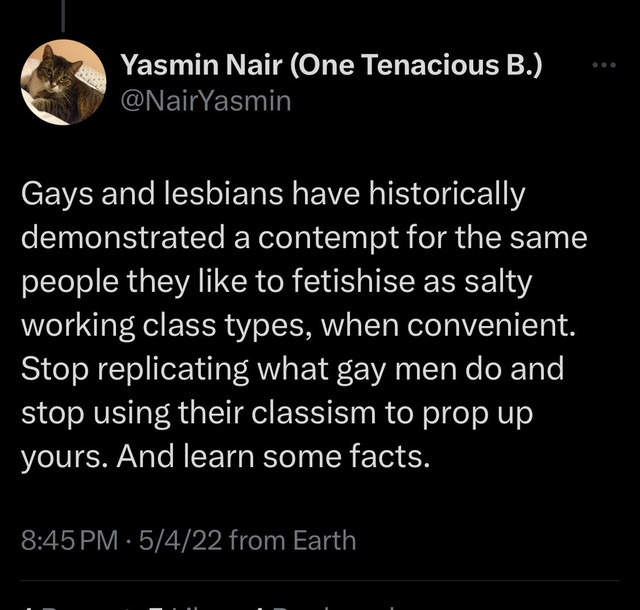Select 'Stop replicating what gay men do' line
The width and height of the screenshot is (640, 610).
292,369
